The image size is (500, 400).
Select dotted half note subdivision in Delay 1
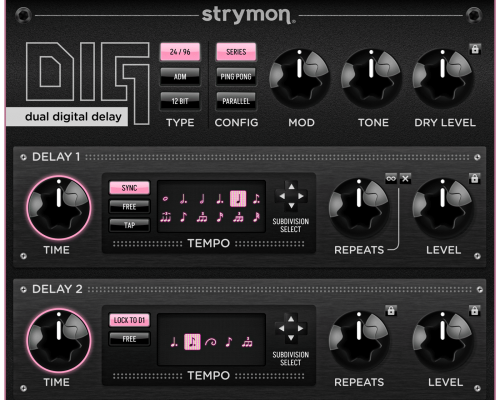[x=183, y=199]
